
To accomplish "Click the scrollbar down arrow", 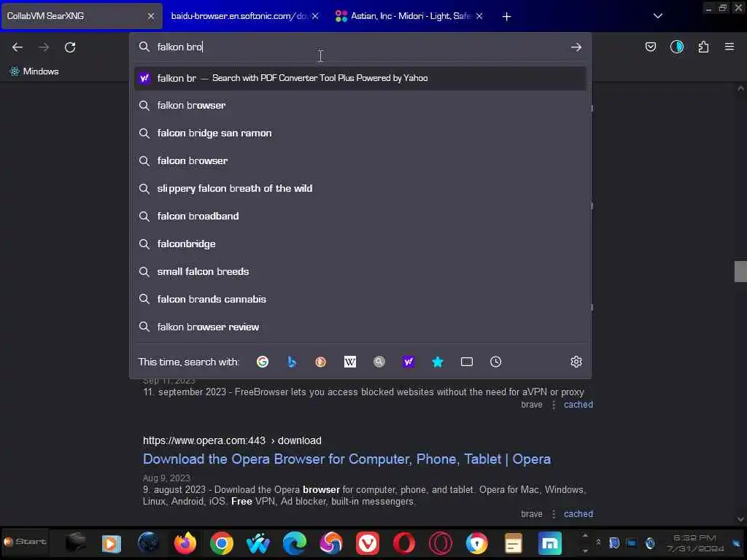I will (740, 519).
